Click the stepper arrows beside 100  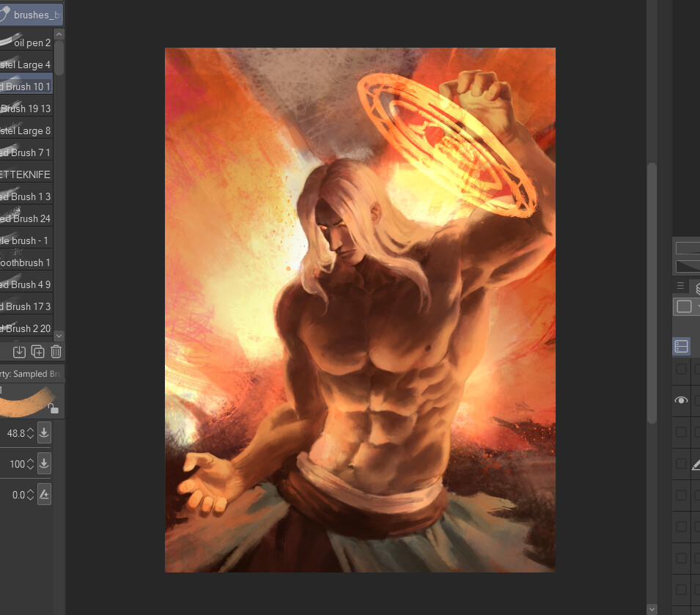pos(30,464)
